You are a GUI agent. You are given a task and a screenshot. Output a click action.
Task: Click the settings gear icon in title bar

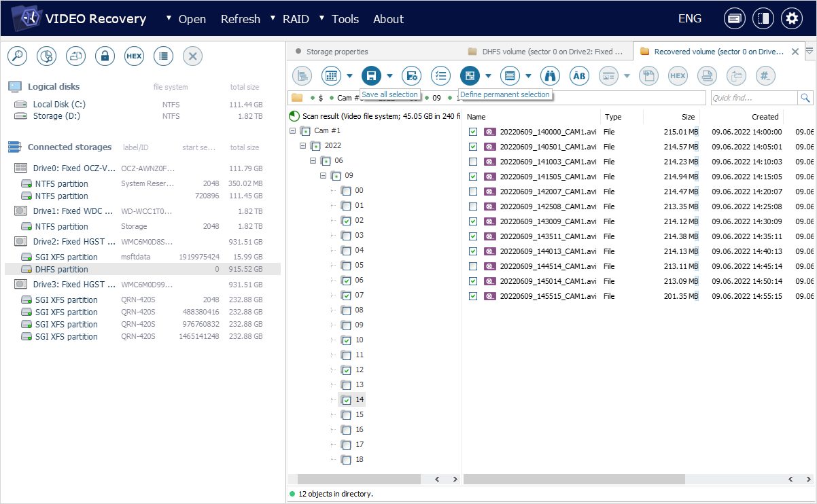point(791,18)
